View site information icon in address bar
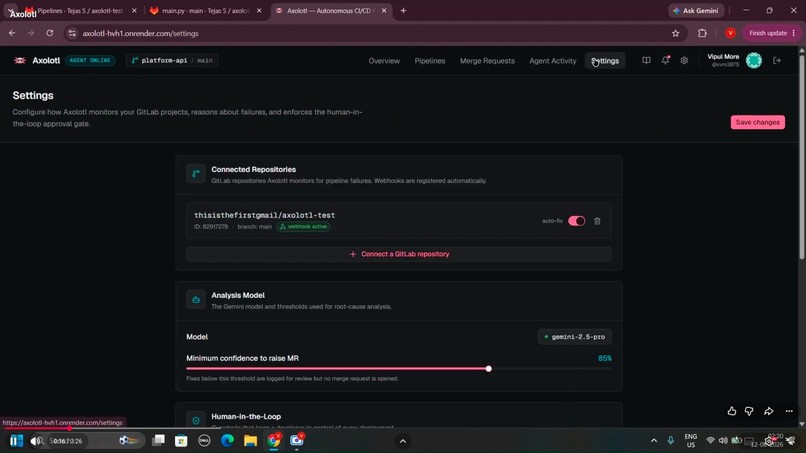 pos(72,33)
